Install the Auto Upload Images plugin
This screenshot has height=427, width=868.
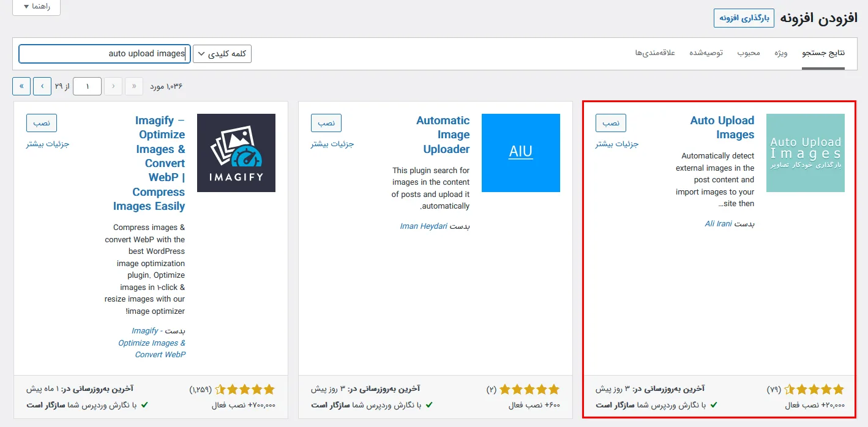pyautogui.click(x=610, y=123)
